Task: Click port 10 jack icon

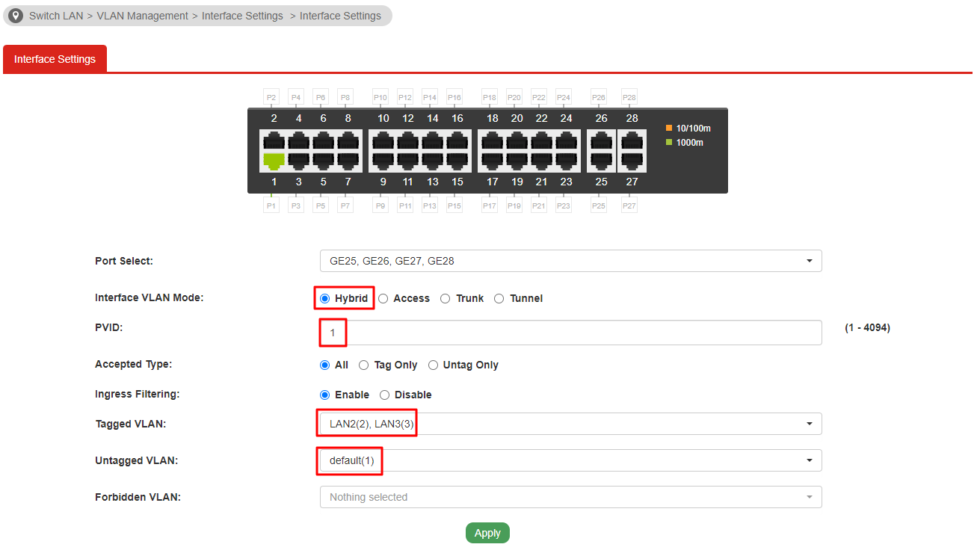Action: [x=383, y=140]
